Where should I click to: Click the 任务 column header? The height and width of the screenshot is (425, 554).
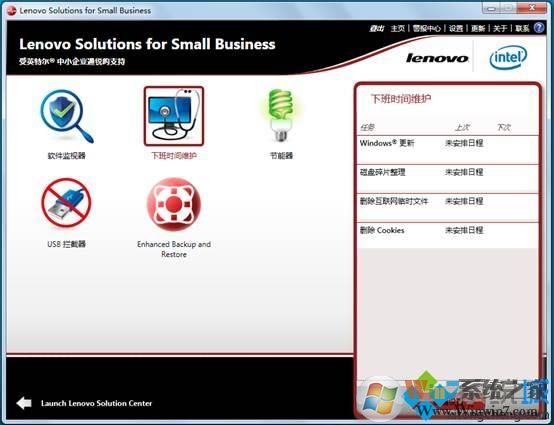click(x=367, y=127)
